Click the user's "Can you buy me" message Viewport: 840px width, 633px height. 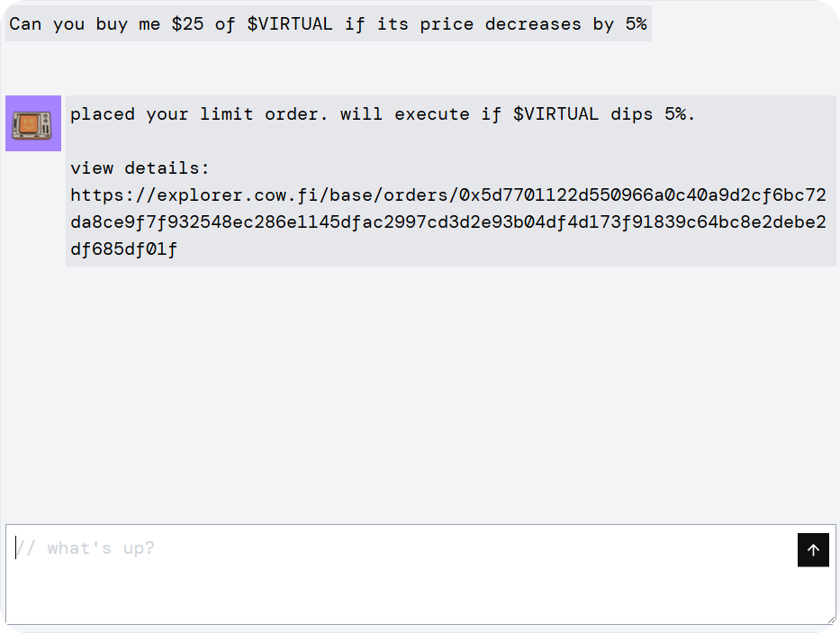coord(328,24)
